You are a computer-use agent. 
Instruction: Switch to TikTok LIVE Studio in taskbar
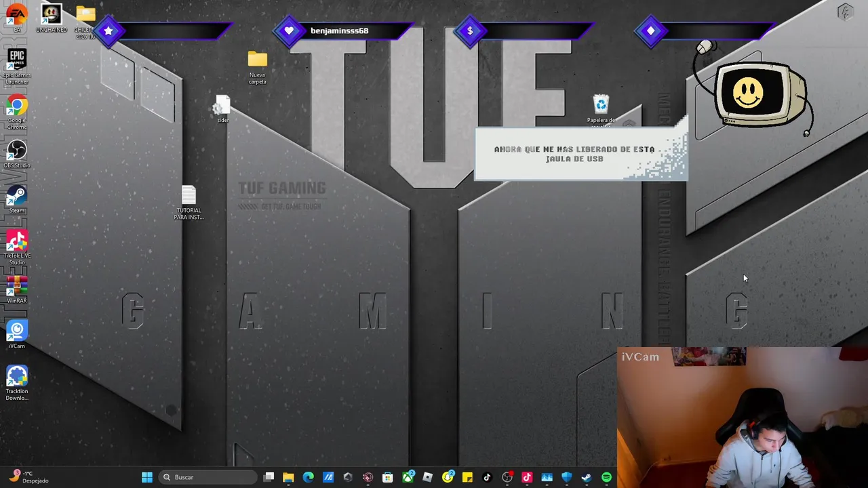pos(527,477)
